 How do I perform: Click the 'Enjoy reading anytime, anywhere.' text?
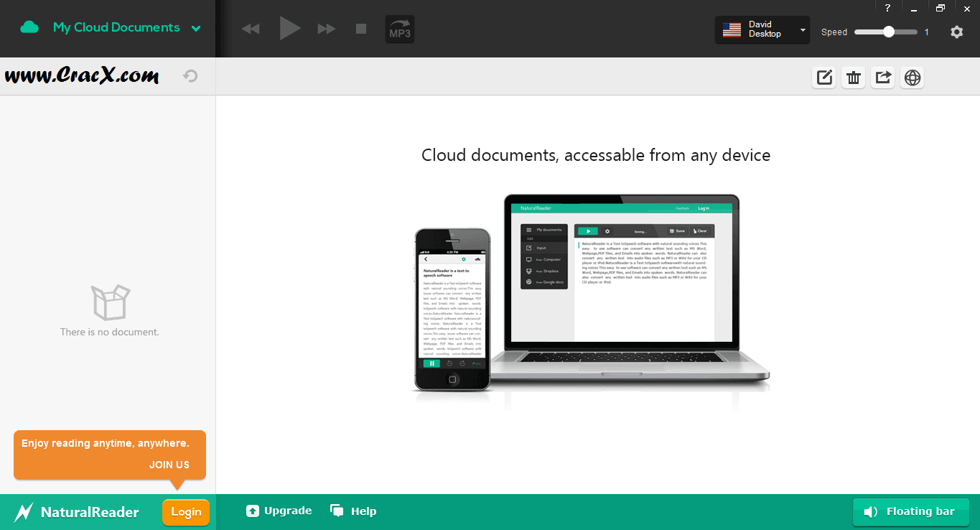click(x=106, y=443)
